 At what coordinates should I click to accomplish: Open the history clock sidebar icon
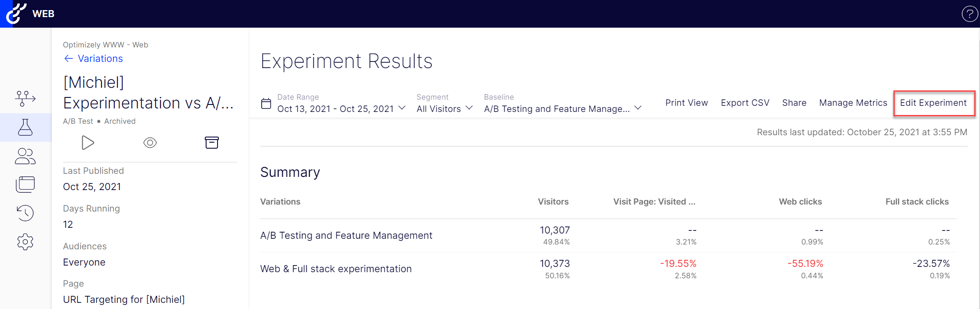coord(25,213)
